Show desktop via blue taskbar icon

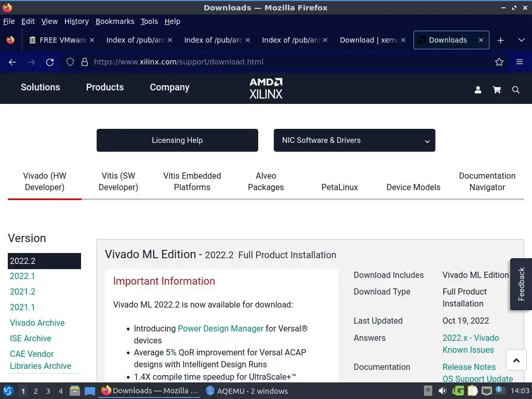[89, 391]
